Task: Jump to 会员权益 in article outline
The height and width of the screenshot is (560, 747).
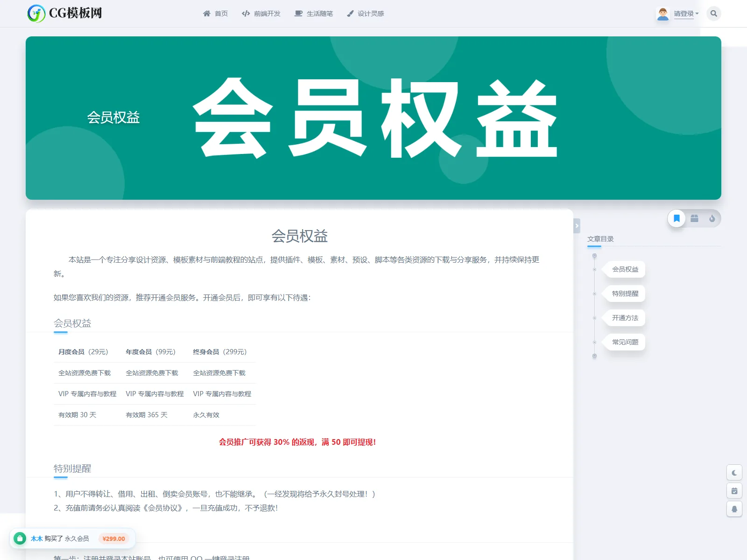Action: 625,269
